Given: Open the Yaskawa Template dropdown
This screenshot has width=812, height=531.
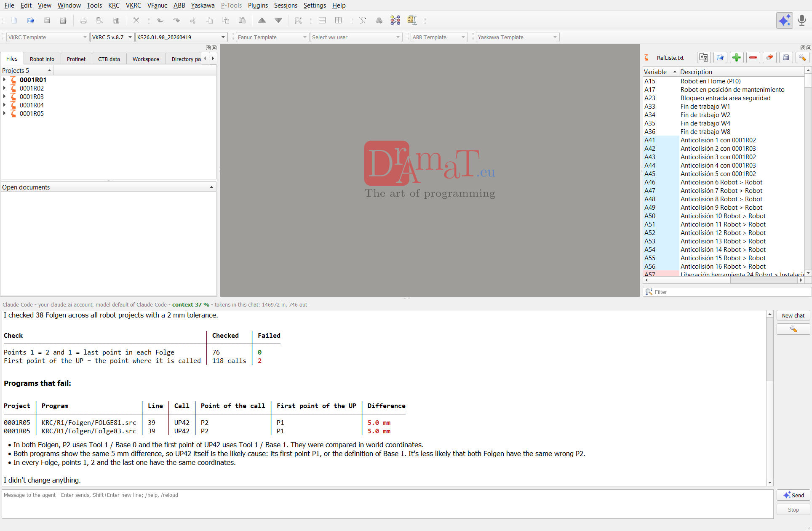Looking at the screenshot, I should tap(518, 37).
